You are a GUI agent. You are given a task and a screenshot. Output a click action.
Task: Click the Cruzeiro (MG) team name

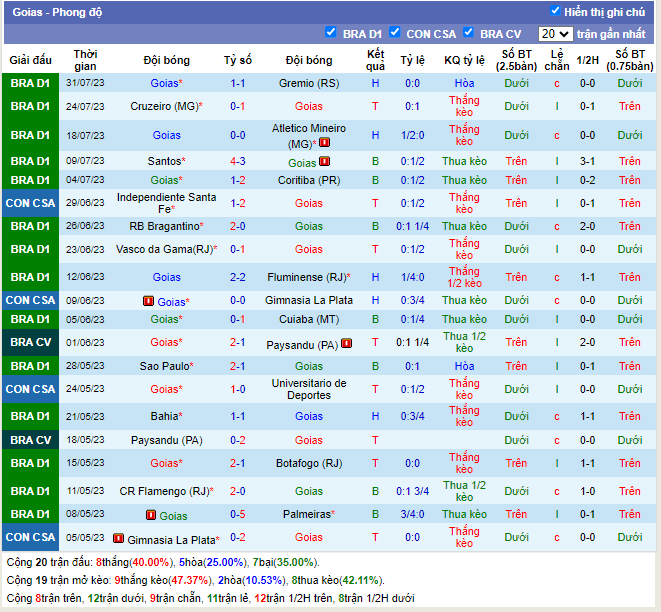coord(164,106)
